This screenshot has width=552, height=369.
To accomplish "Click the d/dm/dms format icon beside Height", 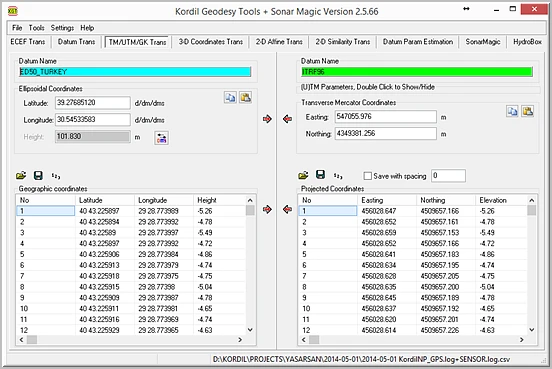I will coord(162,138).
